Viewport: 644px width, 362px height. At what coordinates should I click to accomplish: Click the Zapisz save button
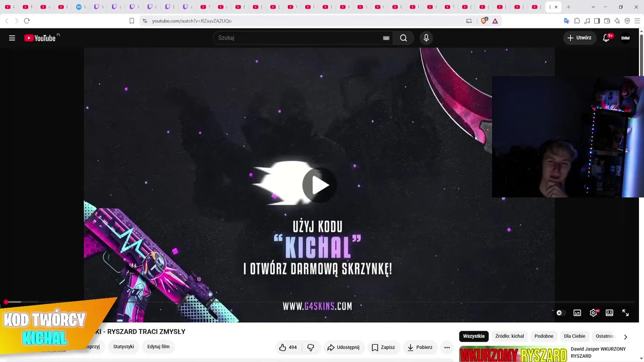(383, 347)
